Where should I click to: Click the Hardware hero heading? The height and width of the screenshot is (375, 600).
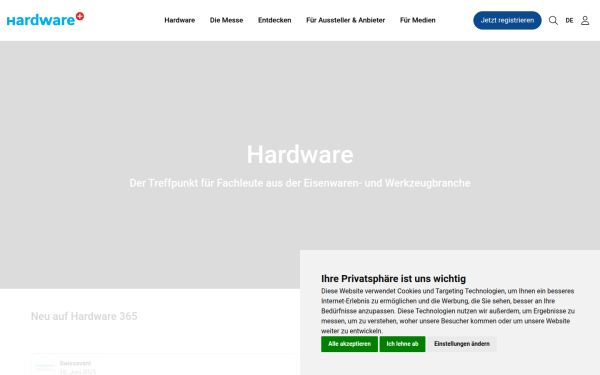pos(300,155)
